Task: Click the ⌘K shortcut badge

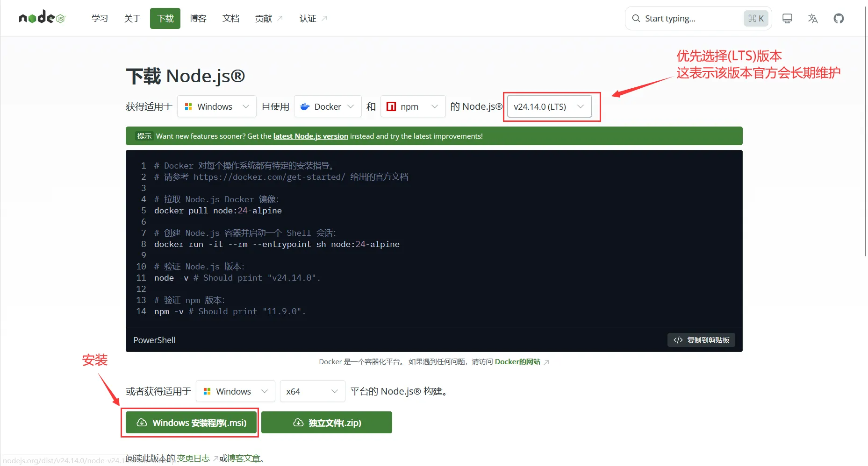Action: (756, 19)
